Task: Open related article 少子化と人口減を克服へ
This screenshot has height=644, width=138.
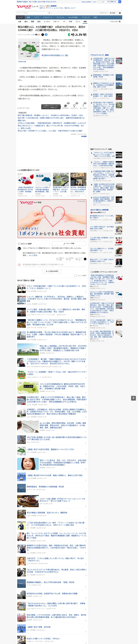Action: pyautogui.click(x=52, y=123)
